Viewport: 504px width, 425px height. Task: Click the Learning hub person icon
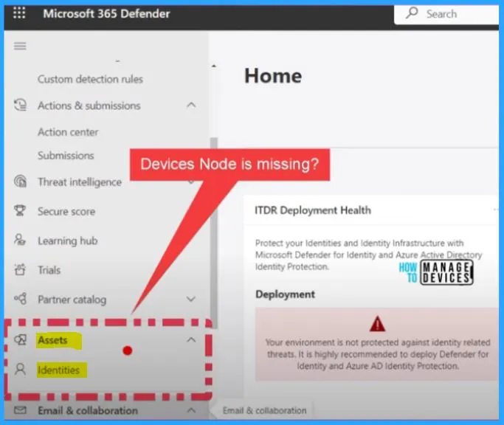[x=20, y=240]
